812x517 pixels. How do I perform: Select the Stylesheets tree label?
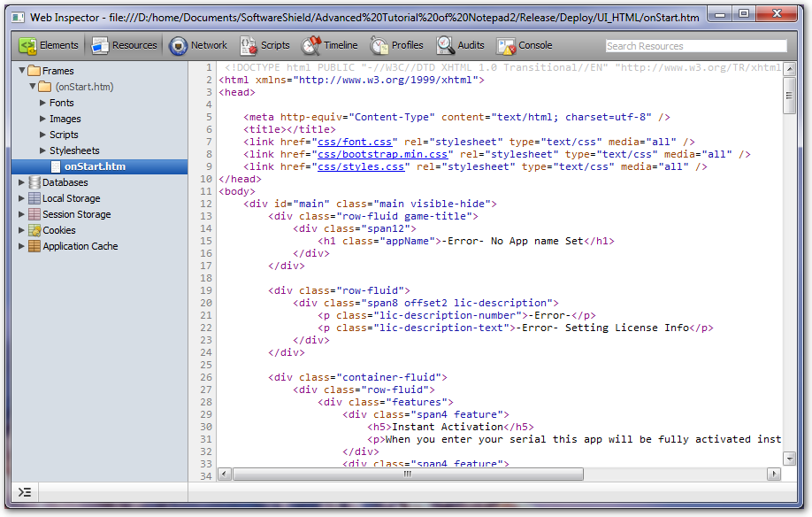[74, 150]
